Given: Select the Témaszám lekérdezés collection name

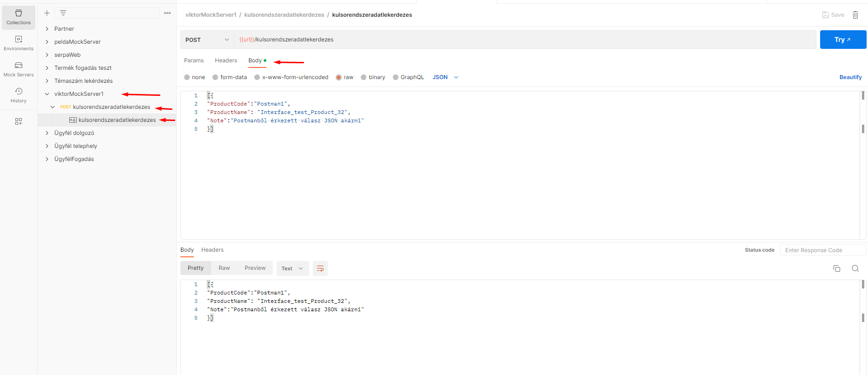Looking at the screenshot, I should click(84, 81).
